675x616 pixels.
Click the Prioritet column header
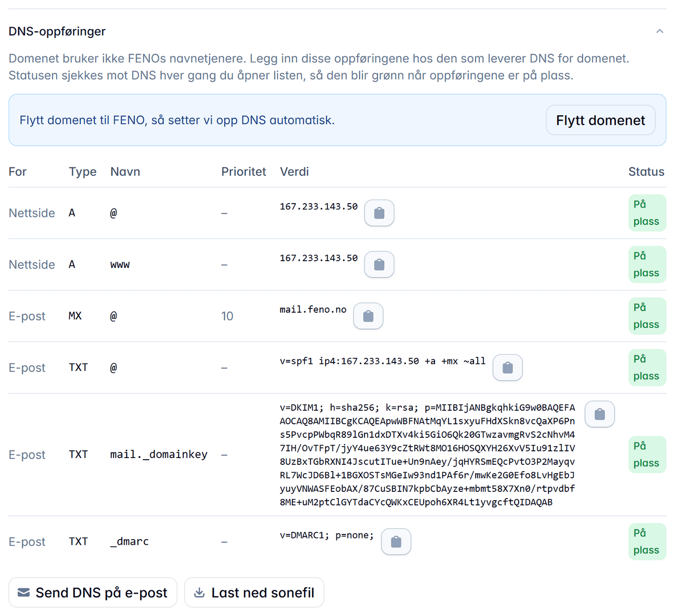click(244, 172)
